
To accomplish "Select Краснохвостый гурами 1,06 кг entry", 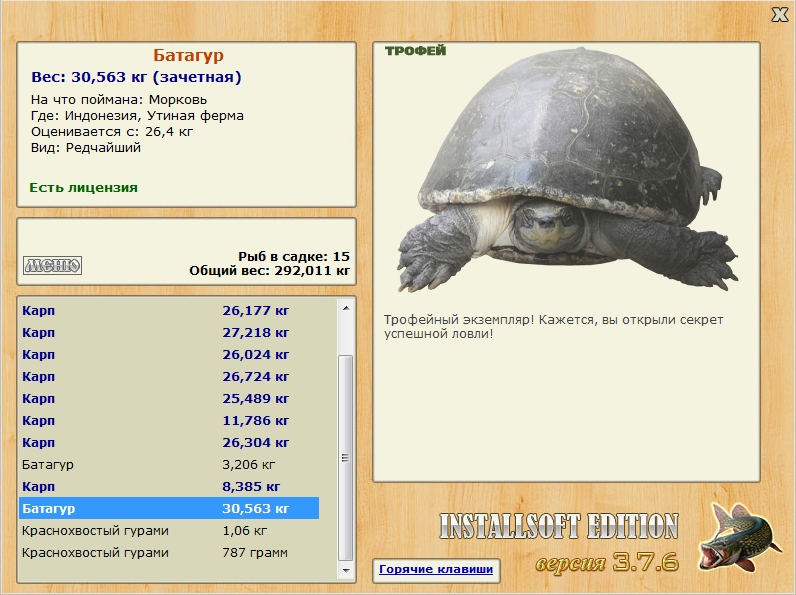I will (169, 531).
